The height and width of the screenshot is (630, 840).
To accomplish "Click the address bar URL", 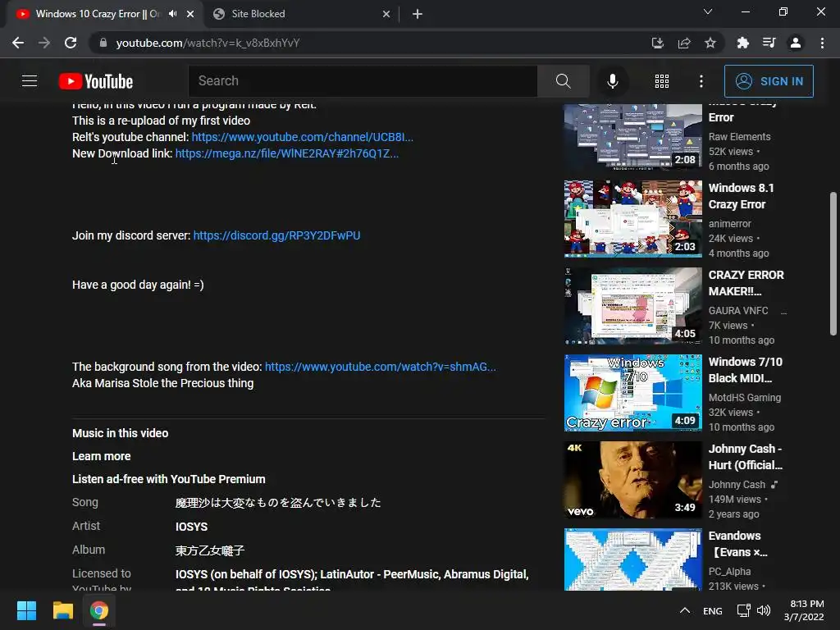I will (208, 43).
